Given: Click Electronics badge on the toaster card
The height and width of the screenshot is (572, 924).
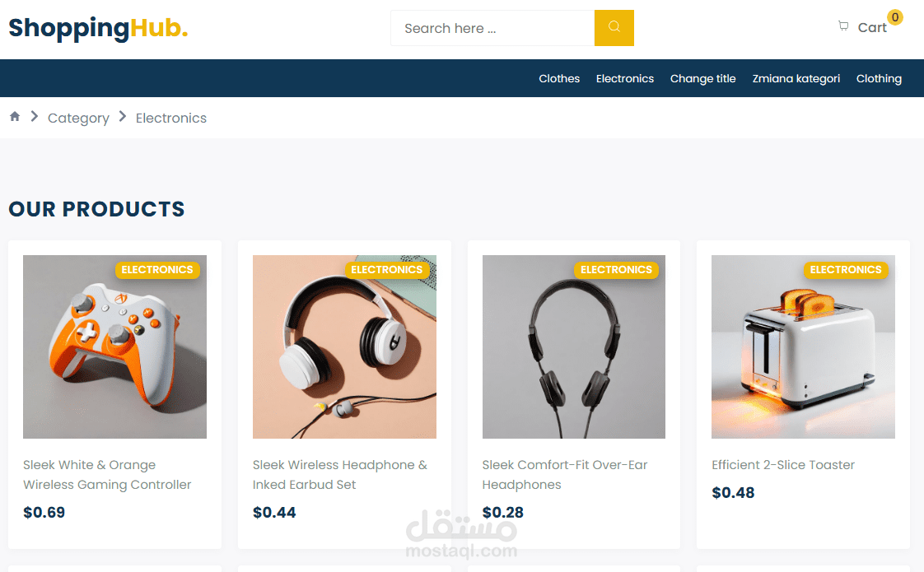Looking at the screenshot, I should 846,270.
